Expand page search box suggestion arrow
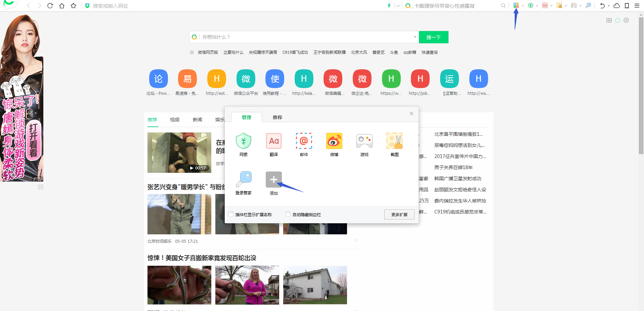Viewport: 644px width, 311px height. (415, 37)
